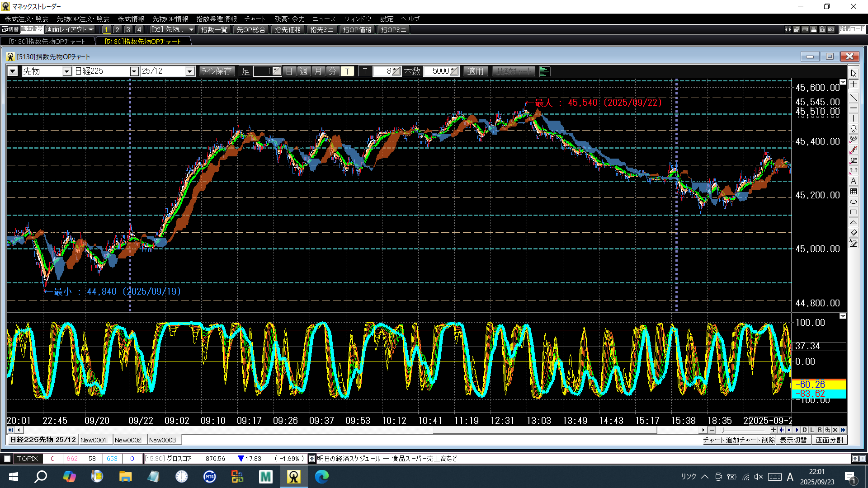The image size is (868, 488).
Task: Click the price-band display icon in toolbar
Action: tap(544, 71)
